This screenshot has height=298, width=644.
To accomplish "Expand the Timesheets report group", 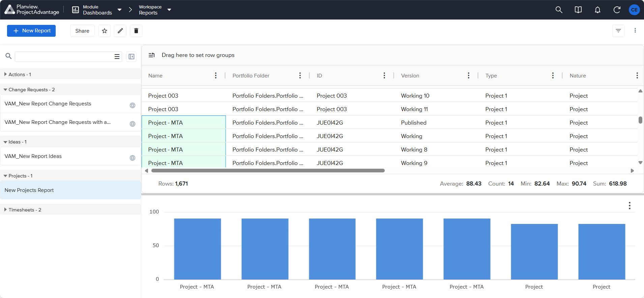I will [x=5, y=210].
